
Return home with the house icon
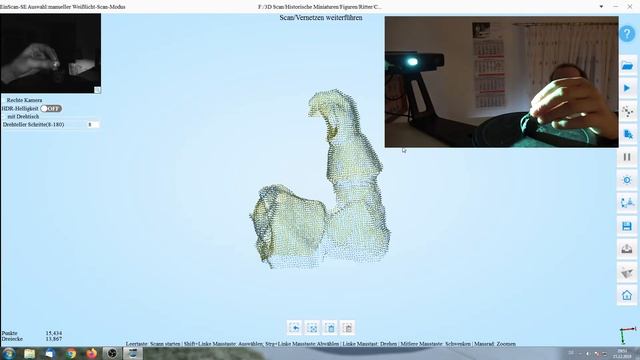(x=627, y=295)
